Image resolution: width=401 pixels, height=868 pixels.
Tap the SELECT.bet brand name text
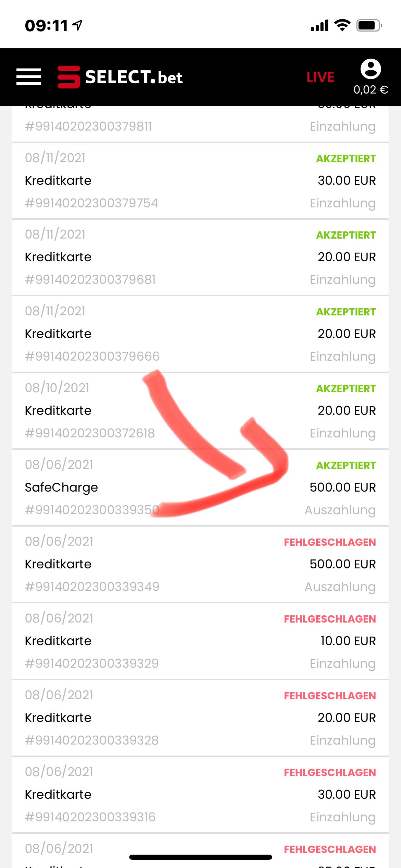[x=134, y=77]
